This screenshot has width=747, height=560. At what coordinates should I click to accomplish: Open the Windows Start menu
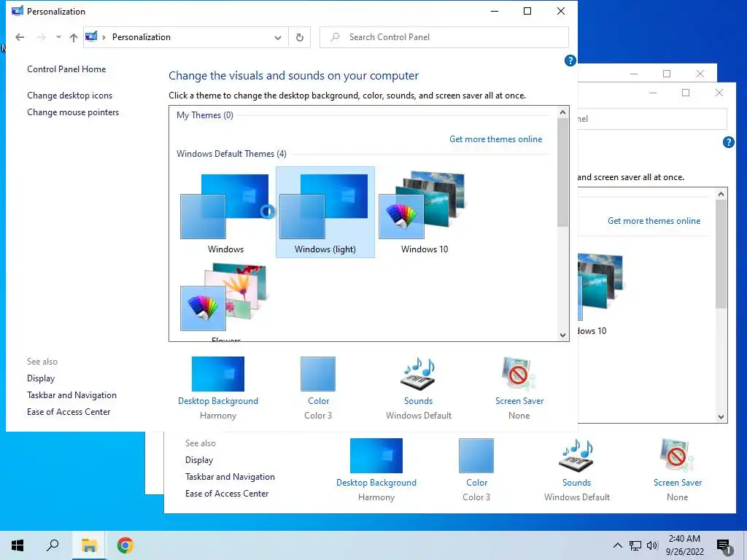pyautogui.click(x=18, y=545)
